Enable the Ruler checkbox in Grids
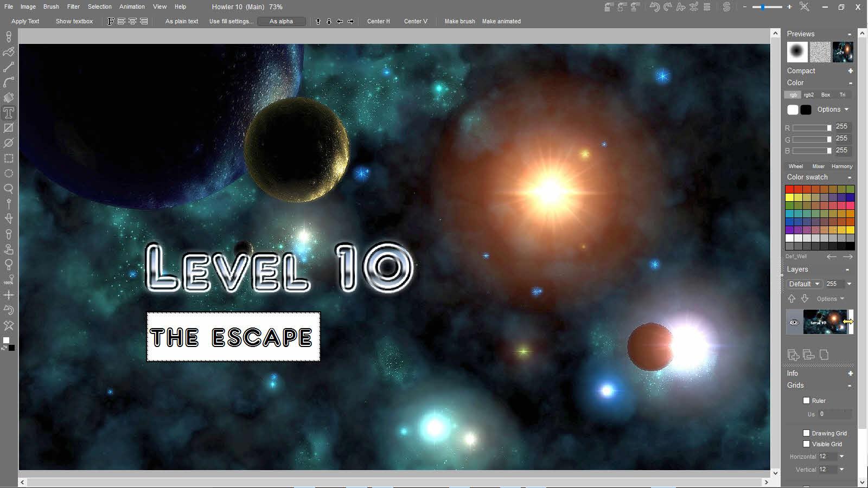The image size is (868, 488). pos(807,400)
